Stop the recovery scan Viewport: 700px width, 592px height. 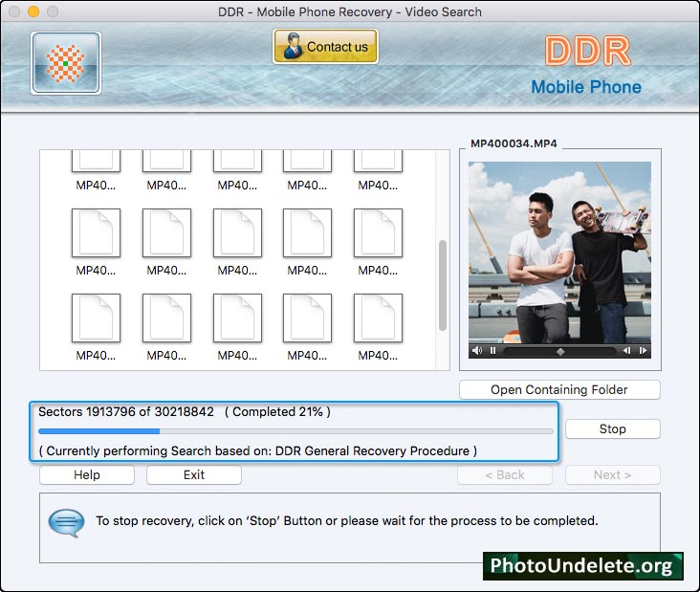point(612,429)
